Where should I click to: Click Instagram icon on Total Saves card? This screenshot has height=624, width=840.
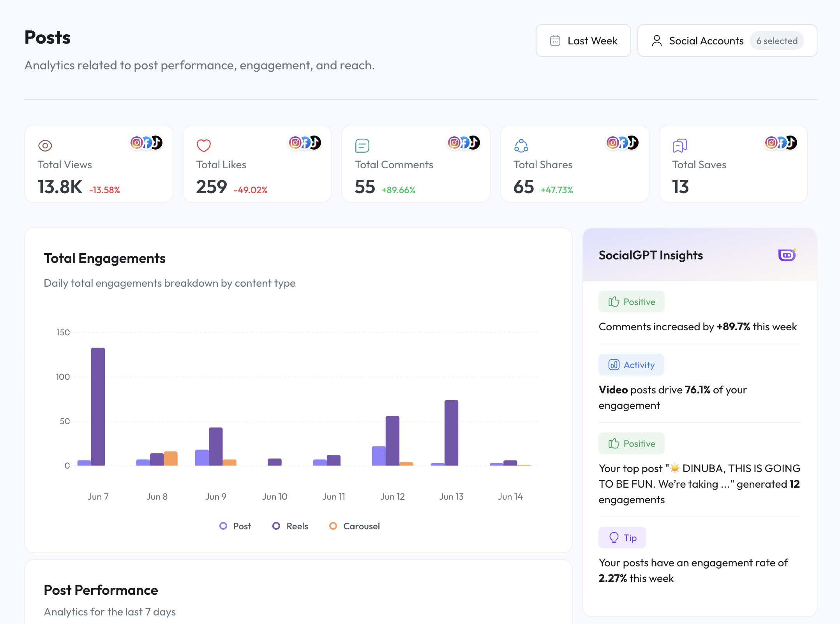(771, 143)
